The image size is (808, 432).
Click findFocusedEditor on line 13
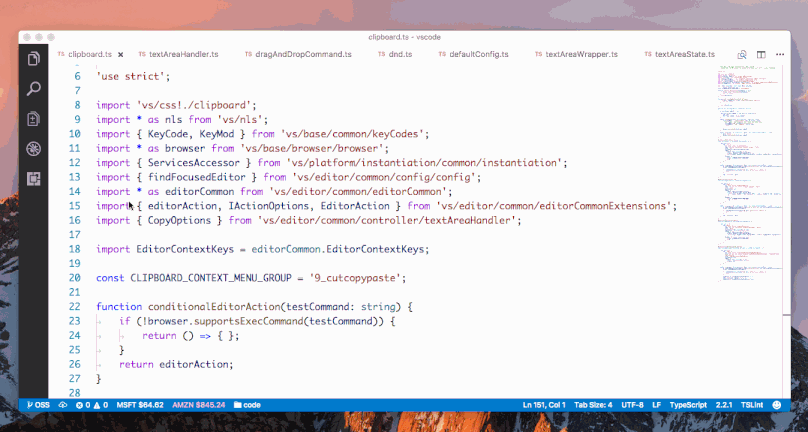click(x=196, y=177)
